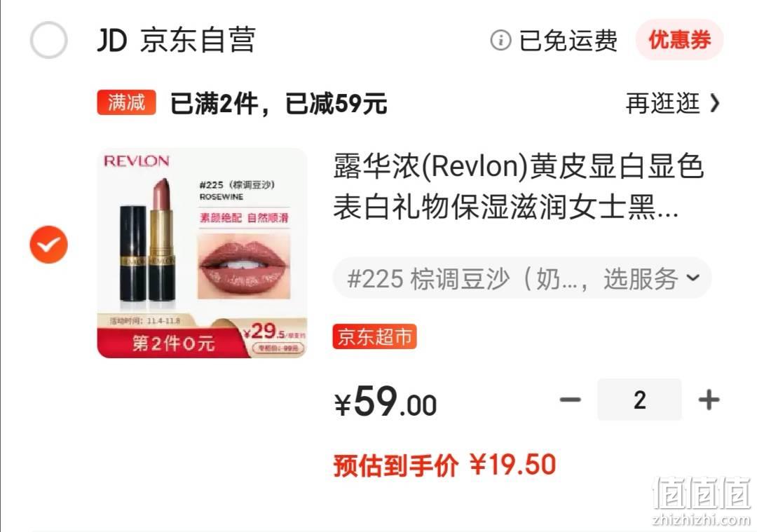This screenshot has height=532, width=757.
Task: Click the dropdown arrow beside 选服务
Action: click(693, 278)
